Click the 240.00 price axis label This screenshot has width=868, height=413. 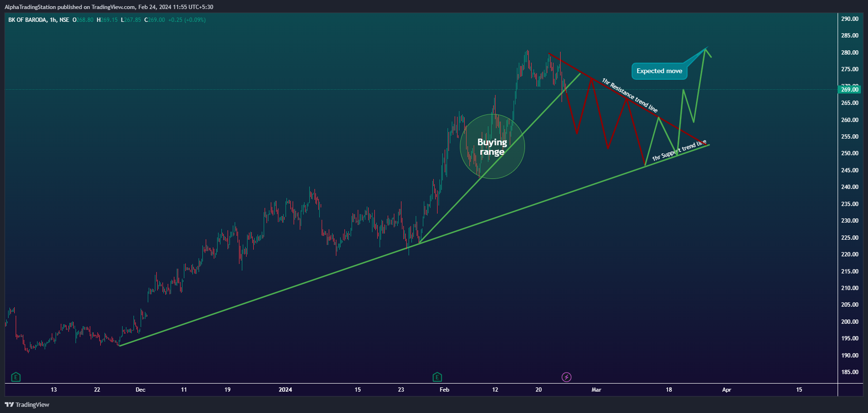(849, 187)
